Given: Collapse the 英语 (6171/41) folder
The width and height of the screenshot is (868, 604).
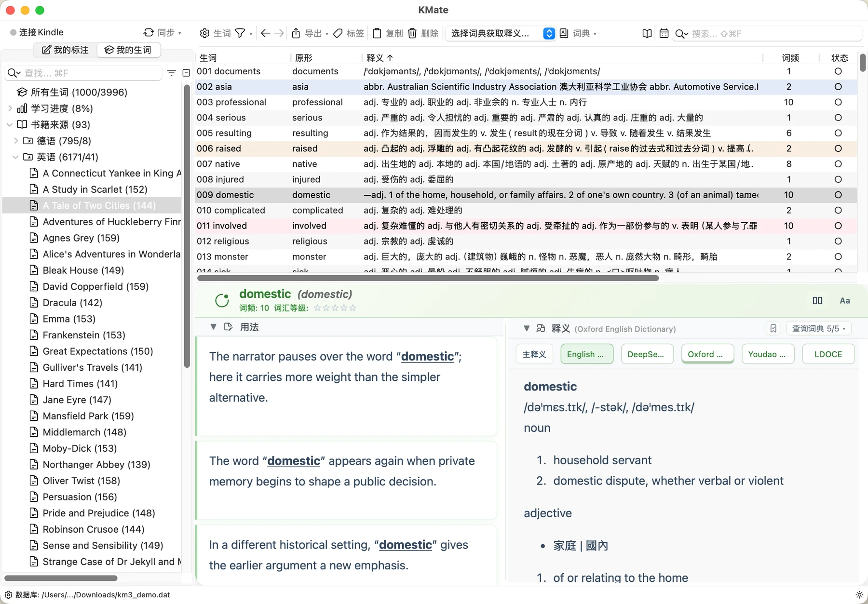Looking at the screenshot, I should pos(16,157).
